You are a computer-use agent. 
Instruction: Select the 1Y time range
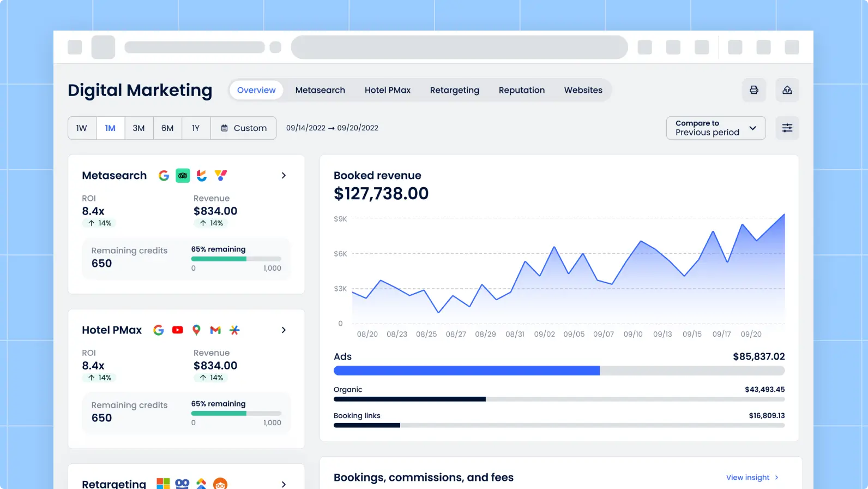(196, 128)
